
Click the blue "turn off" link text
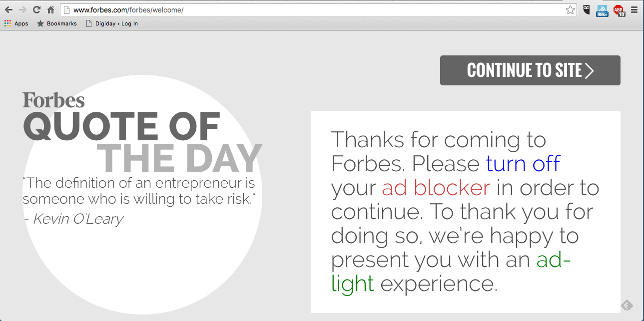coord(523,164)
